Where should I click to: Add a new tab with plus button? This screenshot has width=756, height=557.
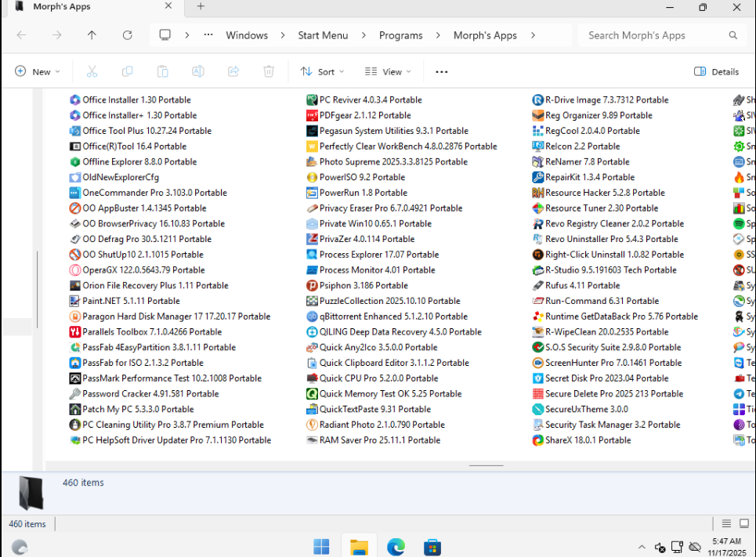201,7
